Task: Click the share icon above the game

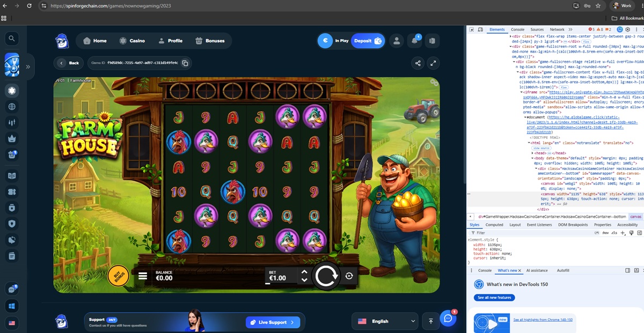Action: (418, 63)
